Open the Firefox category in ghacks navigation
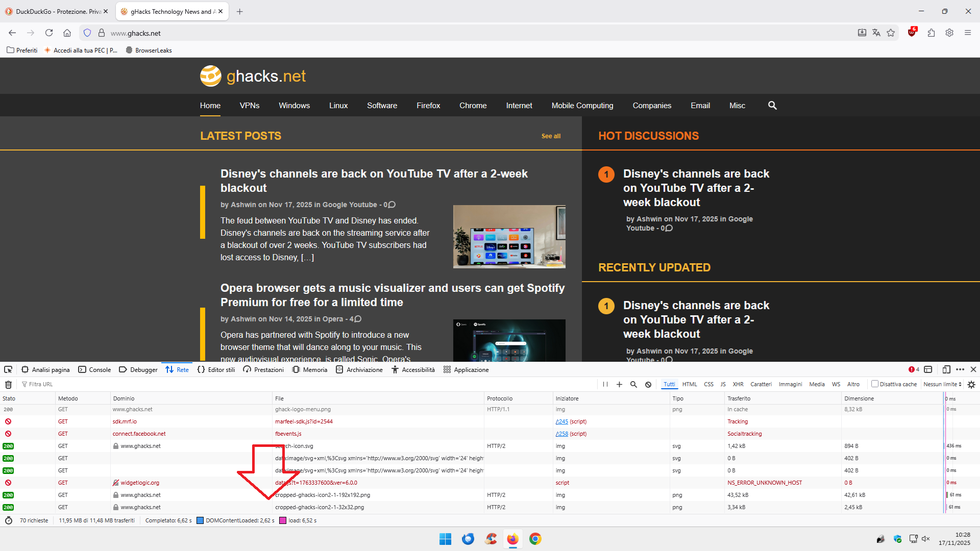980x551 pixels. pos(428,105)
